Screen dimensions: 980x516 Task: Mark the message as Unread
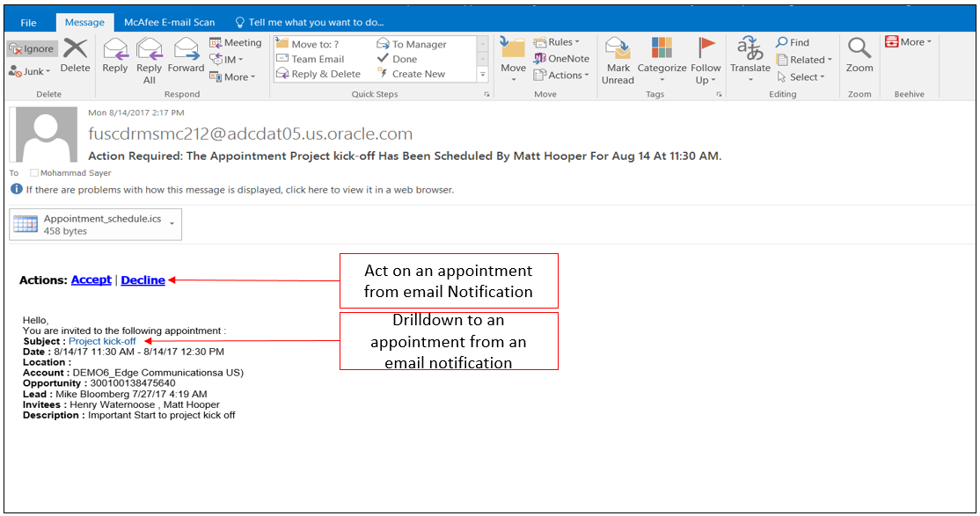(618, 61)
